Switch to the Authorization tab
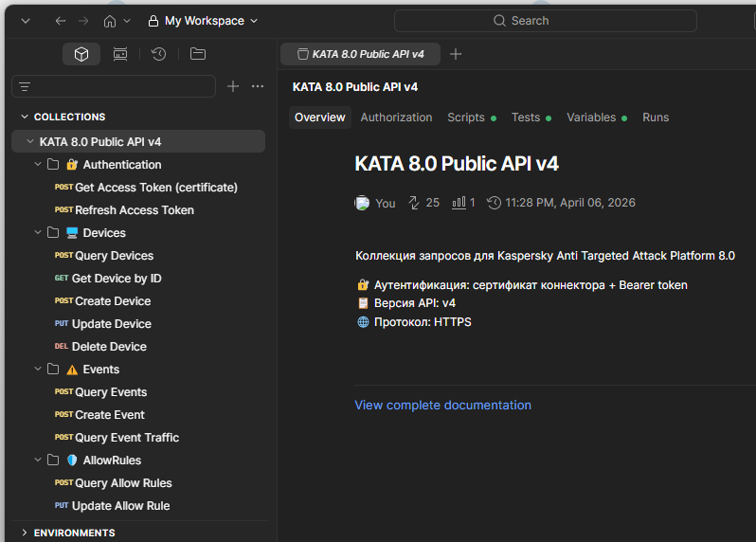The height and width of the screenshot is (542, 756). click(396, 117)
